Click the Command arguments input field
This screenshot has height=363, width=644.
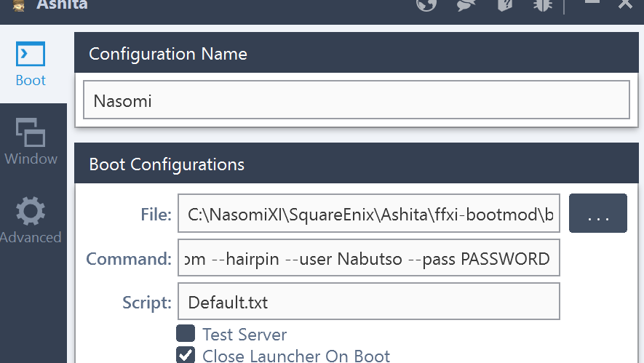coord(368,258)
